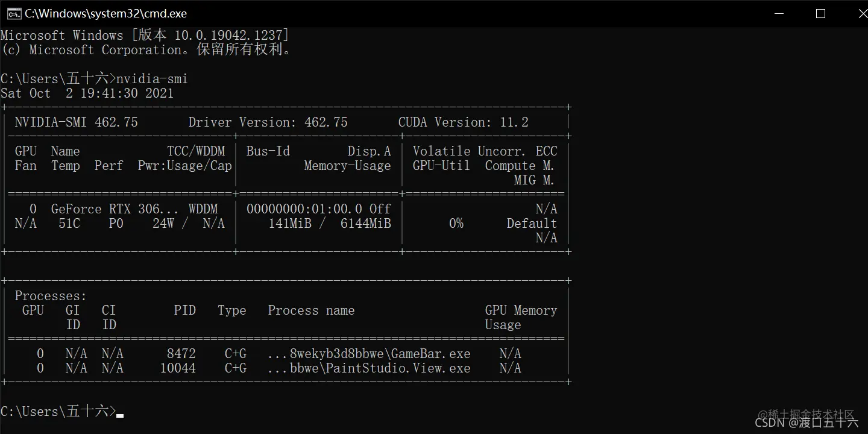The image size is (868, 434).
Task: Click the CUDA Version: 11.2 text
Action: click(464, 122)
